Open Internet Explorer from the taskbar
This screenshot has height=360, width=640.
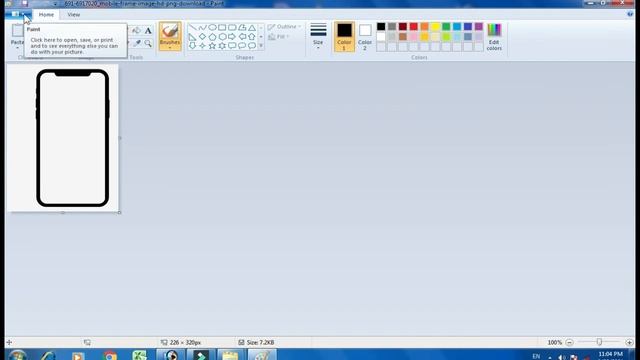click(x=48, y=356)
